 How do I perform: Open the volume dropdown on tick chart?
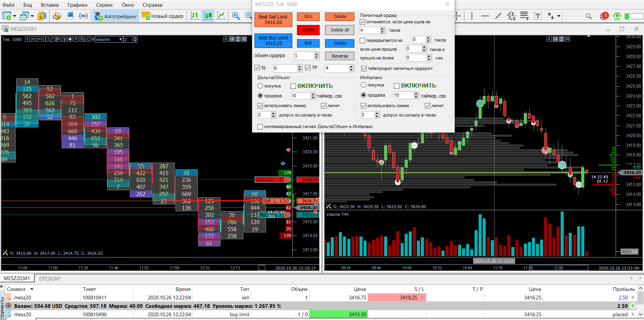click(120, 40)
